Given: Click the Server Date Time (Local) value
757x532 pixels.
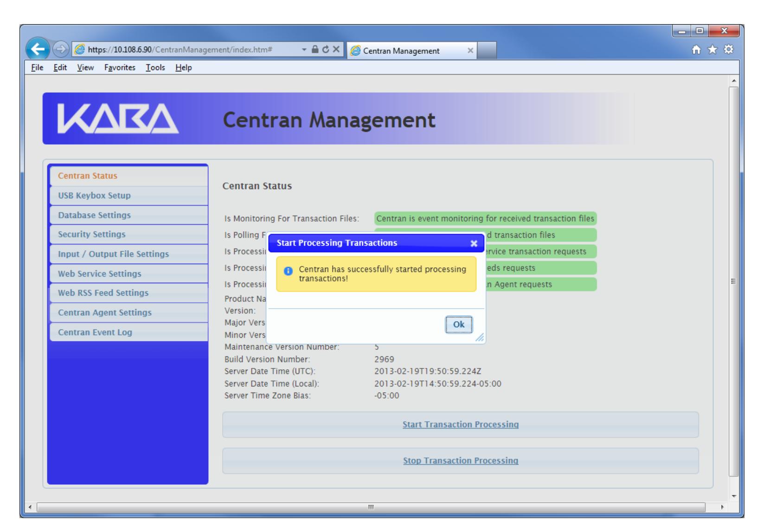Looking at the screenshot, I should coord(438,384).
